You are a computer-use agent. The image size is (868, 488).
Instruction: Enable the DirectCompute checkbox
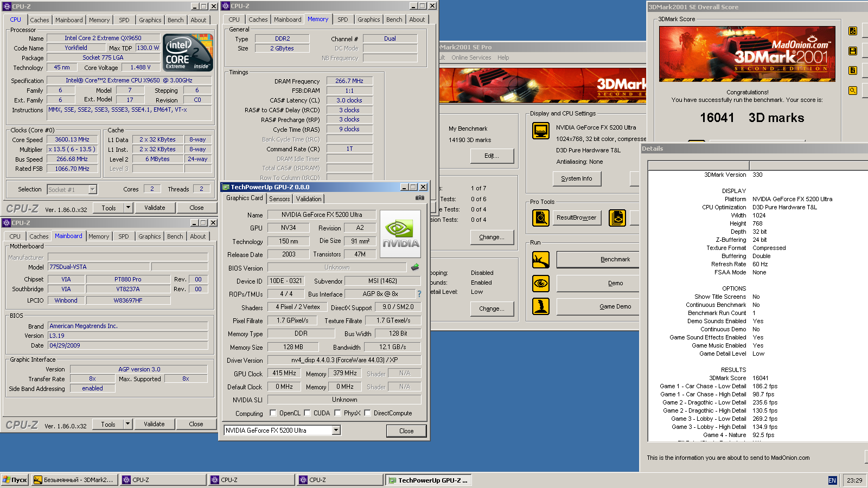367,413
